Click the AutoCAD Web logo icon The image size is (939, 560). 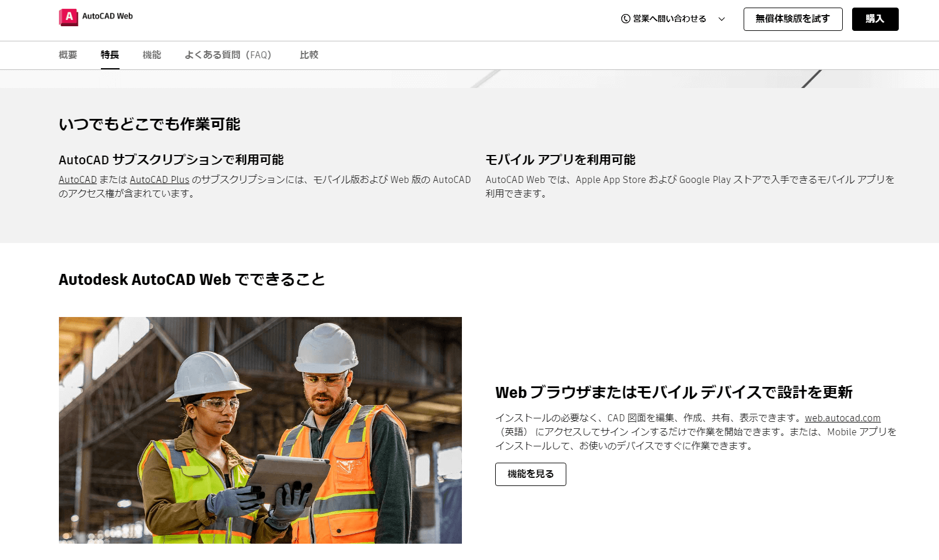68,17
